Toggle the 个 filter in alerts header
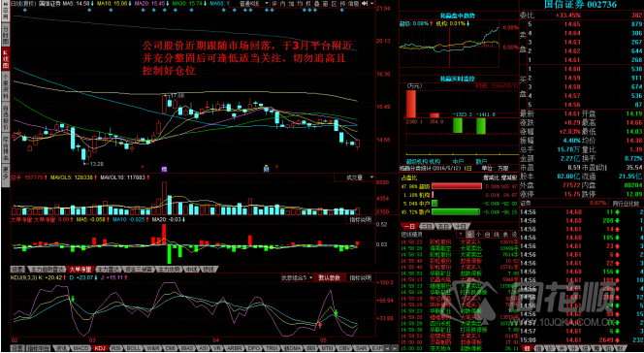644x353 pixels. [x=478, y=235]
